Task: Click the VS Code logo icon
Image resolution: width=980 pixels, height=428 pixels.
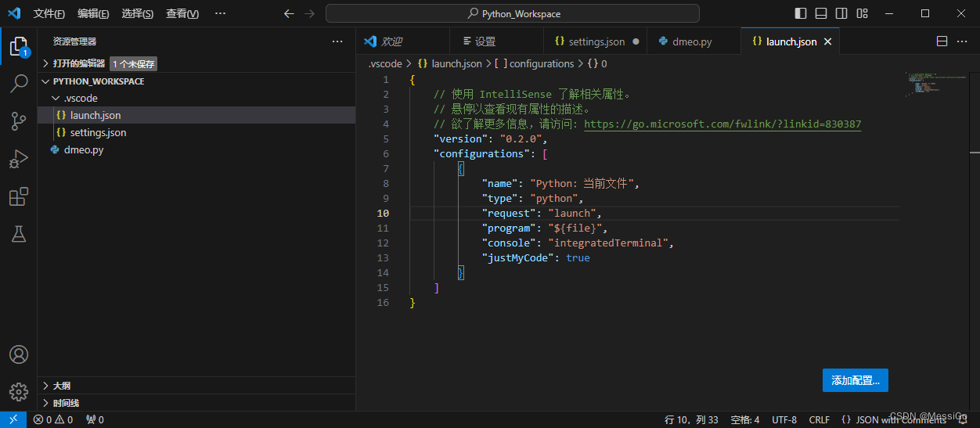Action: [x=14, y=13]
